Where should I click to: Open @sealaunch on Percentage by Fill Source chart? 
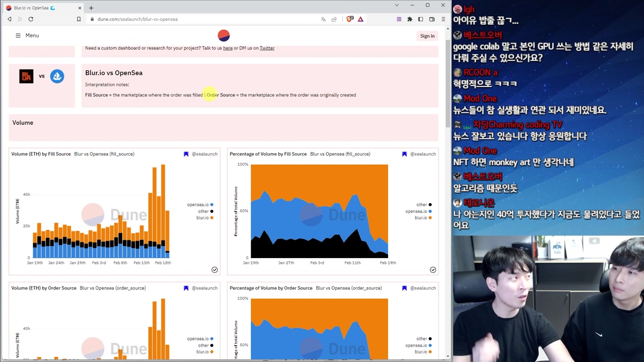[423, 154]
